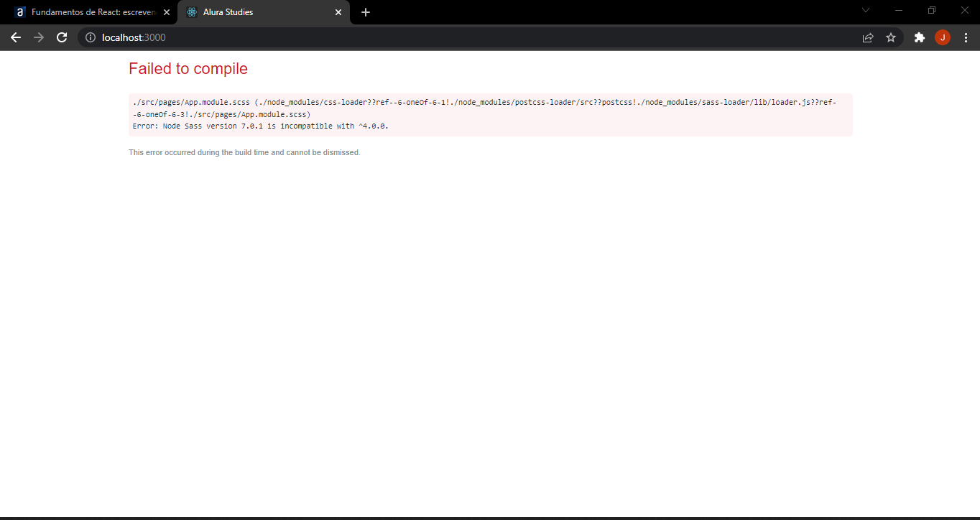Click the 'cannot be dismissed' notice text

pos(244,152)
